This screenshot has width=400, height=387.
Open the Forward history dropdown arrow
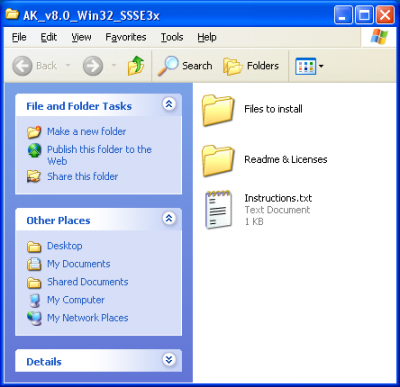coord(114,65)
